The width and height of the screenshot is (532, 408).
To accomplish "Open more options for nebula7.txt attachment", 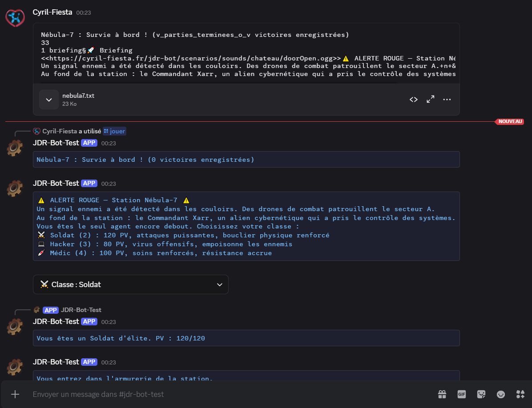I will tap(447, 100).
